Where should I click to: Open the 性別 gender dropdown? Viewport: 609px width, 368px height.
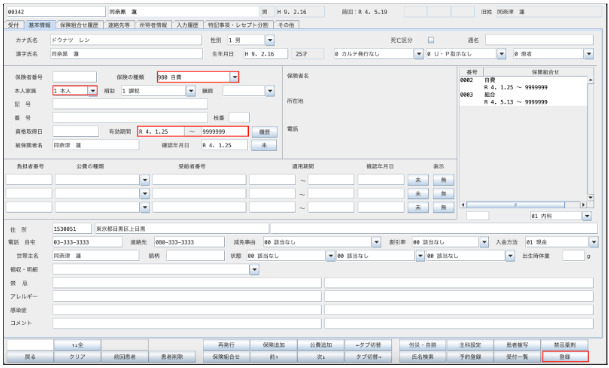click(x=270, y=40)
